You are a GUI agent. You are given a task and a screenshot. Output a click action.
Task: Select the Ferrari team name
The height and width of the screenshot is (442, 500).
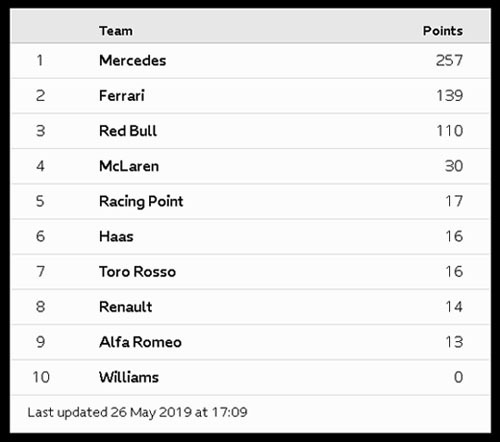[x=122, y=96]
